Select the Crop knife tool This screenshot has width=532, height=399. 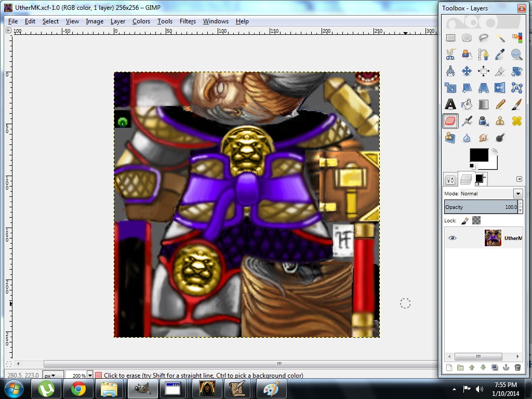pos(500,71)
